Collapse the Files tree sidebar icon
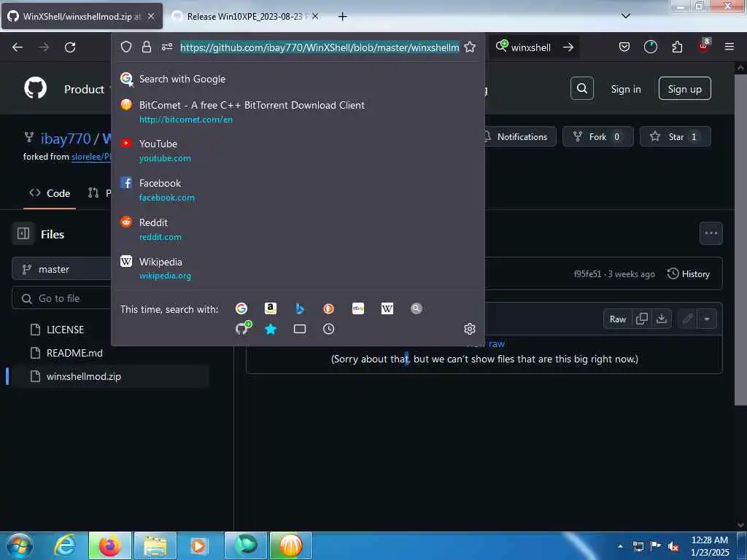This screenshot has width=747, height=560. [x=23, y=234]
